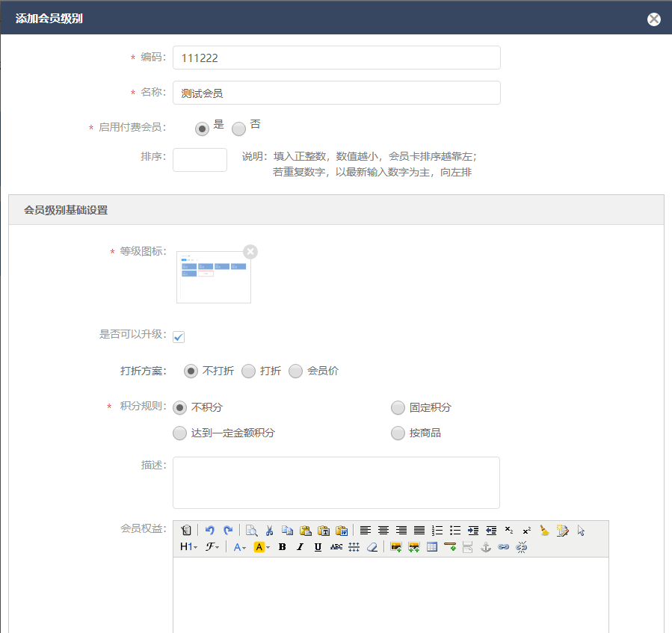Select all content with cursor icon
This screenshot has height=633, width=672.
(x=581, y=531)
